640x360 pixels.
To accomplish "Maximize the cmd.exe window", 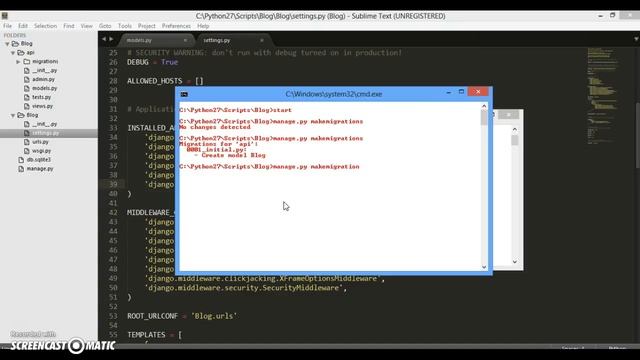I will pos(461,92).
